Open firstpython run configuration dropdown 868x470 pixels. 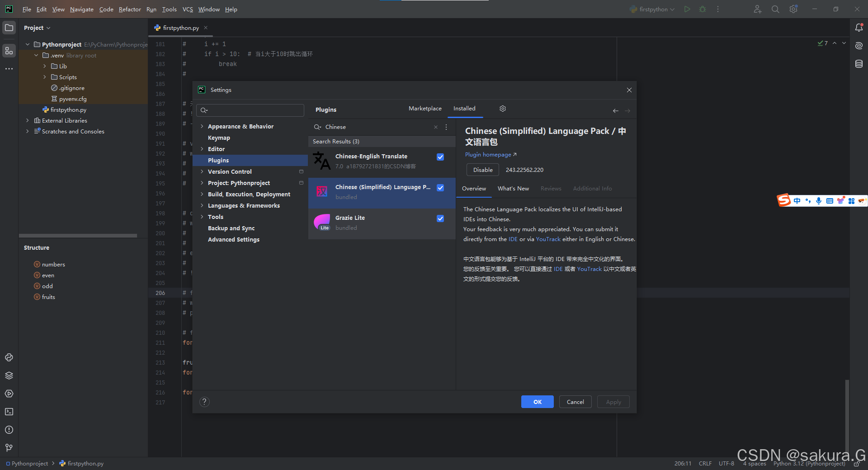pos(652,9)
